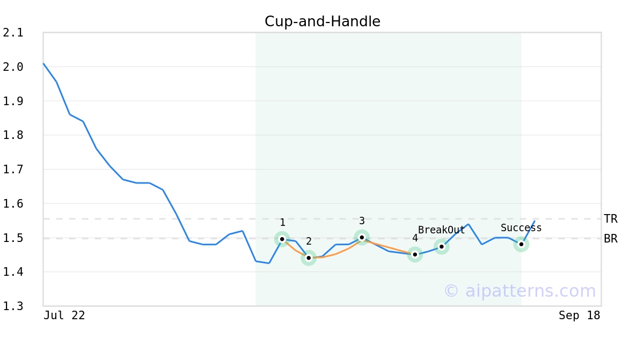Click the Cup-and-Handle chart title
The image size is (644, 338).
tap(323, 21)
